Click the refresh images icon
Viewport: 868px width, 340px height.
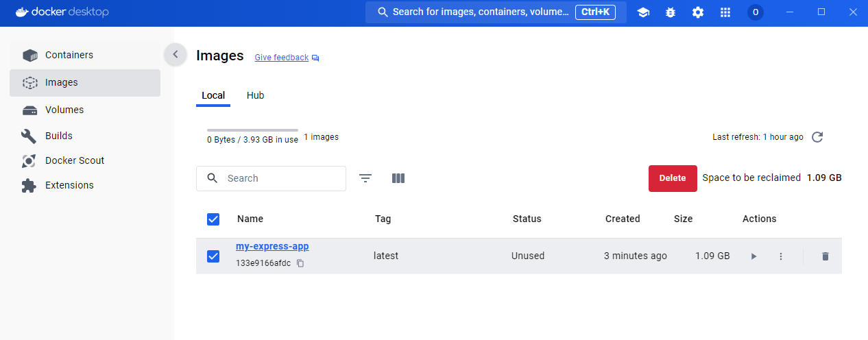click(817, 137)
